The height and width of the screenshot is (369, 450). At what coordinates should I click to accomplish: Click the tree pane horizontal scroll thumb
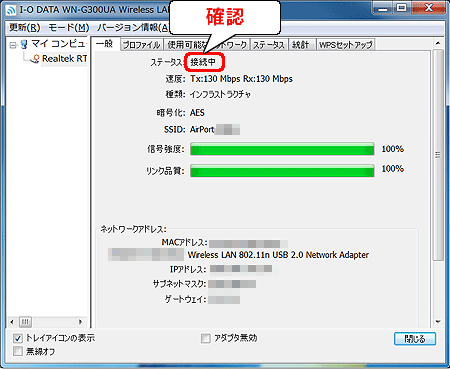25,322
